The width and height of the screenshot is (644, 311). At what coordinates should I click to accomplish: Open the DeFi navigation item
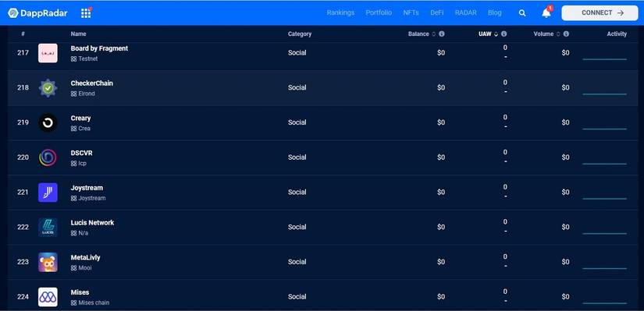click(437, 12)
